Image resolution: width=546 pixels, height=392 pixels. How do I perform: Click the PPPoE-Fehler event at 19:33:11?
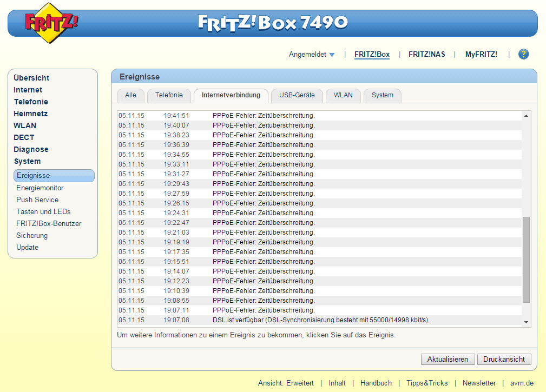[320, 164]
